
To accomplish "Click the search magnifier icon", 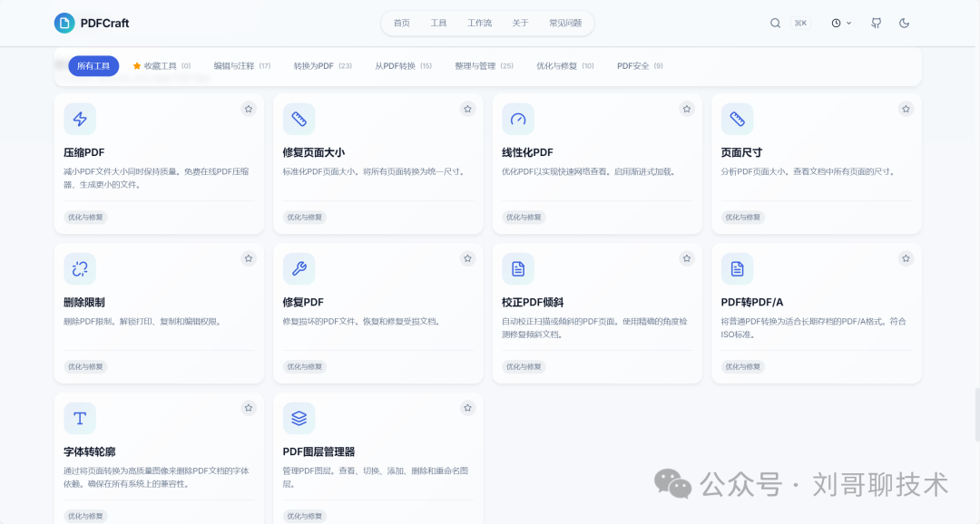I will [775, 23].
